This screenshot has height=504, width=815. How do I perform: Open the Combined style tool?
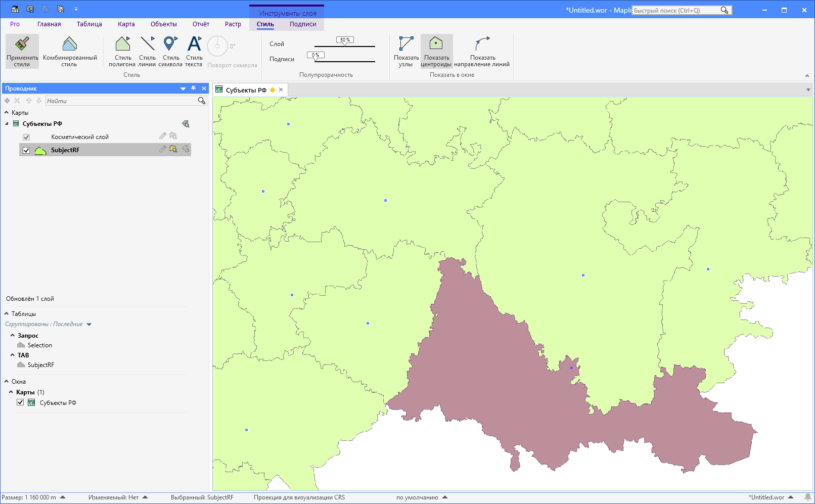pos(70,44)
